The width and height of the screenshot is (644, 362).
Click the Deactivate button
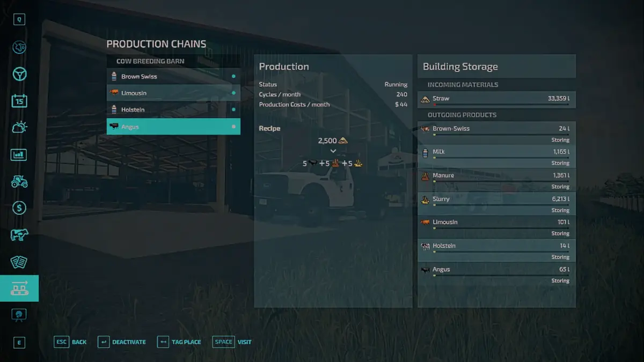(x=122, y=342)
